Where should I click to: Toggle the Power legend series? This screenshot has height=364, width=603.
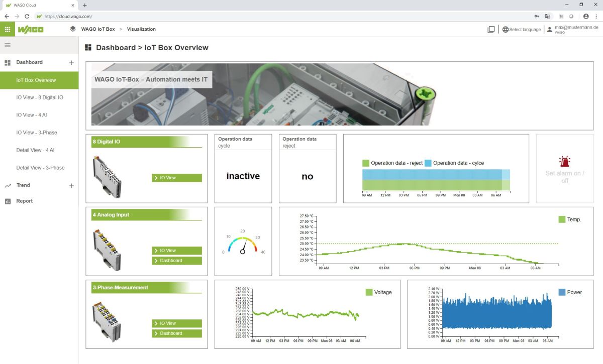(x=562, y=292)
